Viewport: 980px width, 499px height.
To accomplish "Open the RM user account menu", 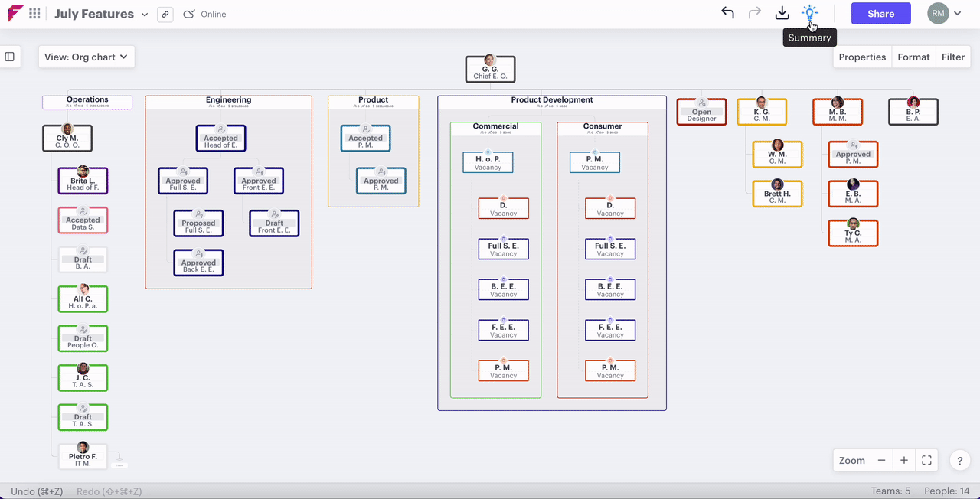I will click(x=944, y=13).
